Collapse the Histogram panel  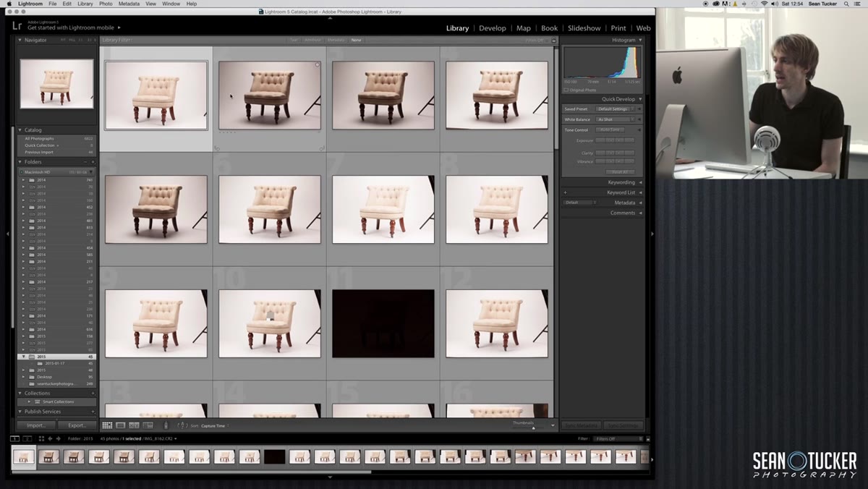(640, 40)
